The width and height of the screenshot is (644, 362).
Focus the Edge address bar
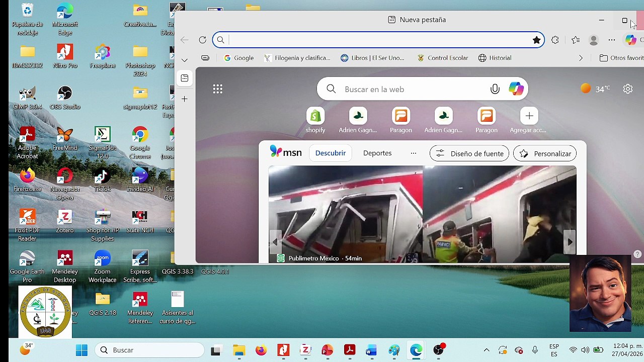pos(378,40)
